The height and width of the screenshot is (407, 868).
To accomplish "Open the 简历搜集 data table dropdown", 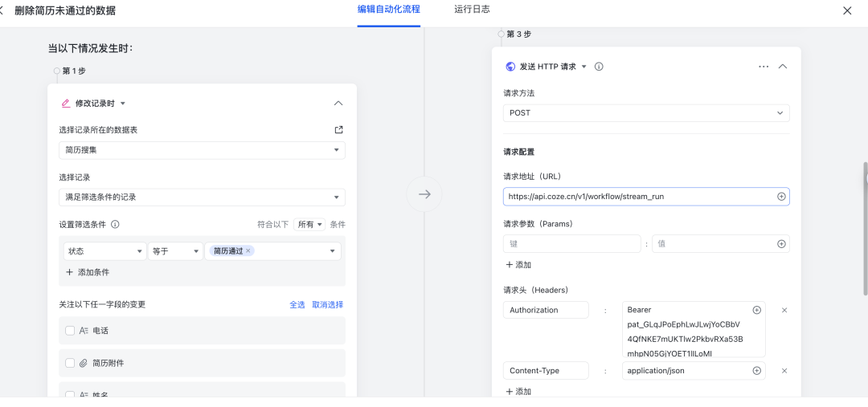I will tap(202, 150).
